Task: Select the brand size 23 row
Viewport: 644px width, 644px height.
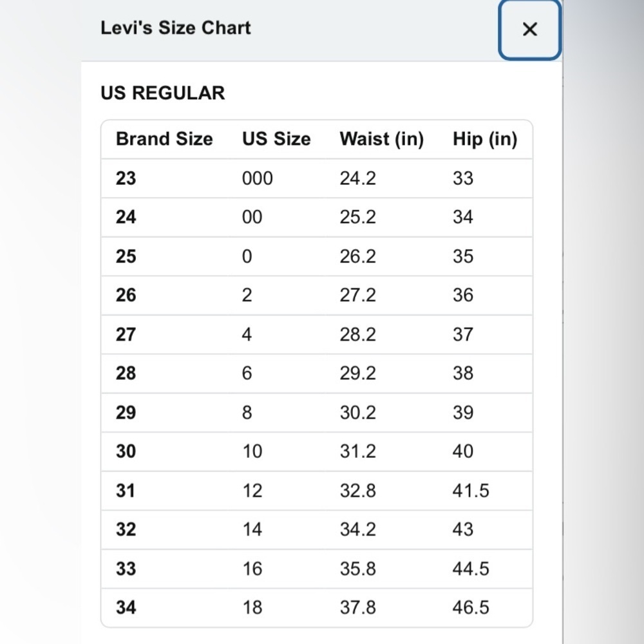Action: tap(317, 178)
